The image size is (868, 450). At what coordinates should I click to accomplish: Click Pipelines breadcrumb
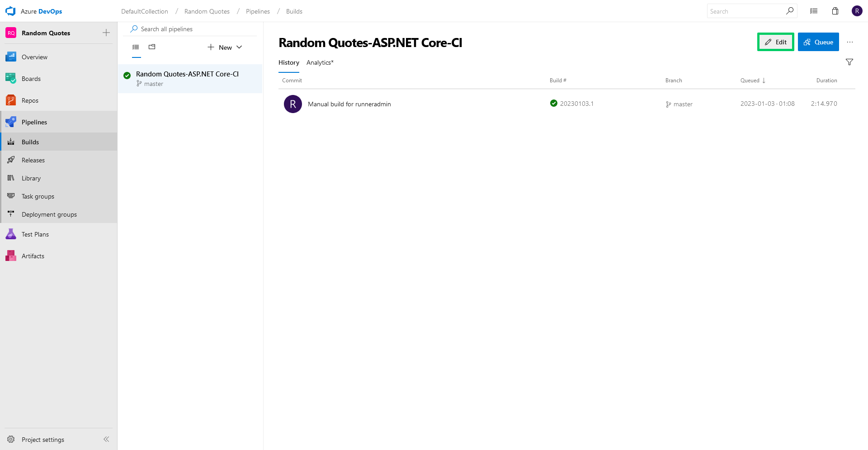tap(258, 11)
